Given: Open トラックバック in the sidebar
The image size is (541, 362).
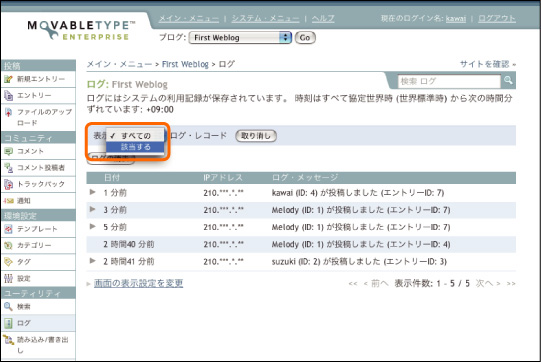Looking at the screenshot, I should (41, 184).
